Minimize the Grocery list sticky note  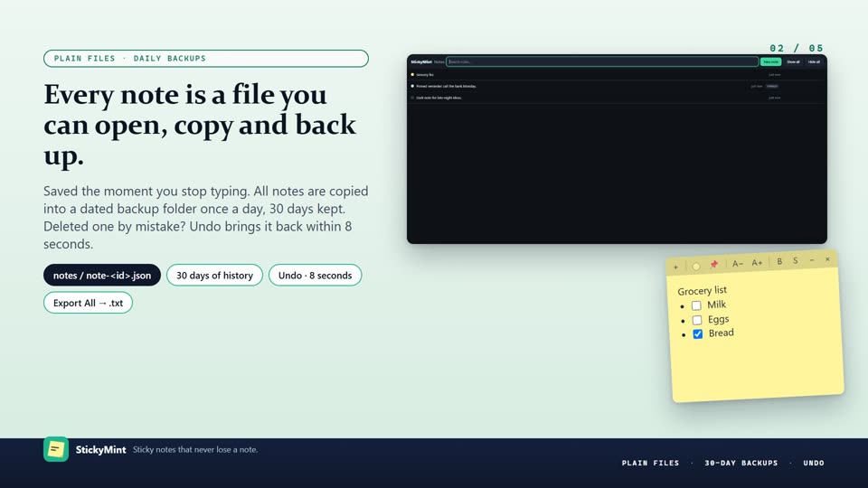coord(812,260)
